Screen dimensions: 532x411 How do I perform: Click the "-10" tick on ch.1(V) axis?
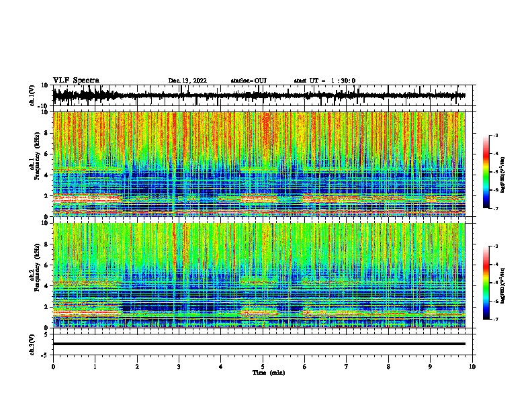44,105
